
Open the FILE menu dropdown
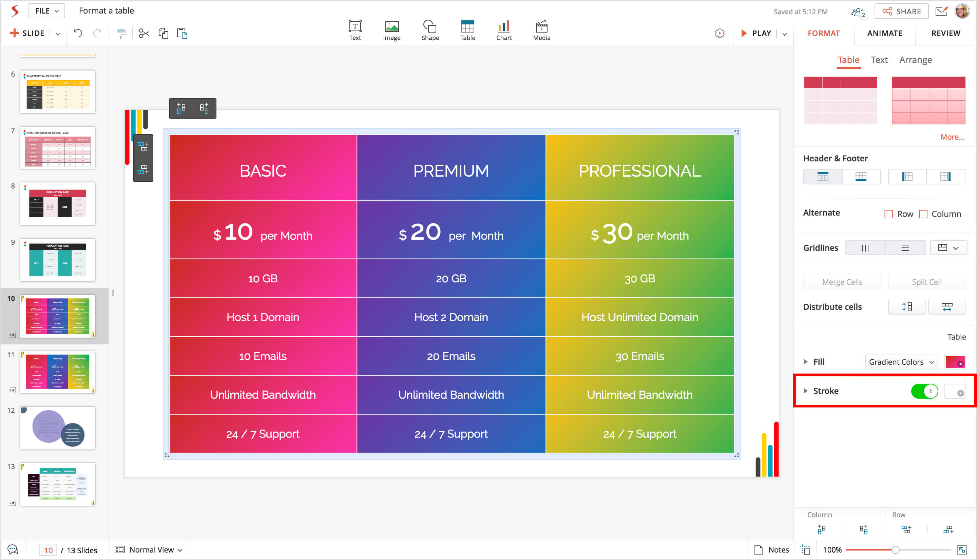coord(46,11)
